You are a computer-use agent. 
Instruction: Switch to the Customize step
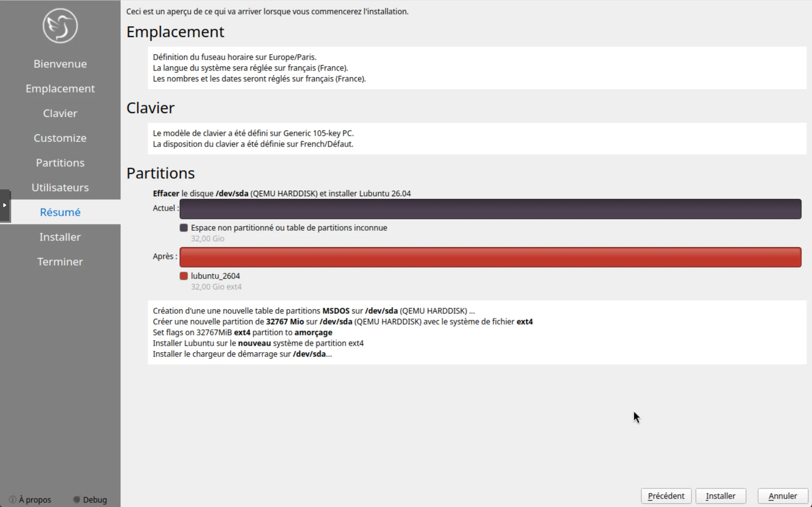(60, 138)
